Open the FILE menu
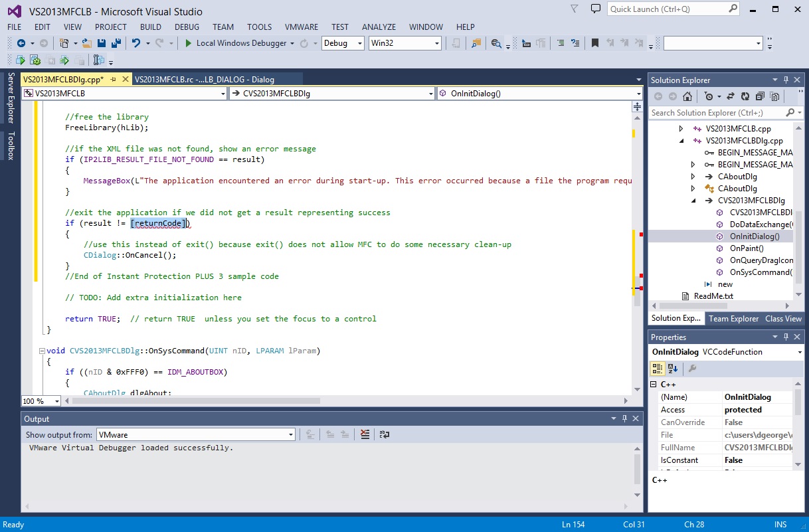This screenshot has height=532, width=809. tap(15, 27)
